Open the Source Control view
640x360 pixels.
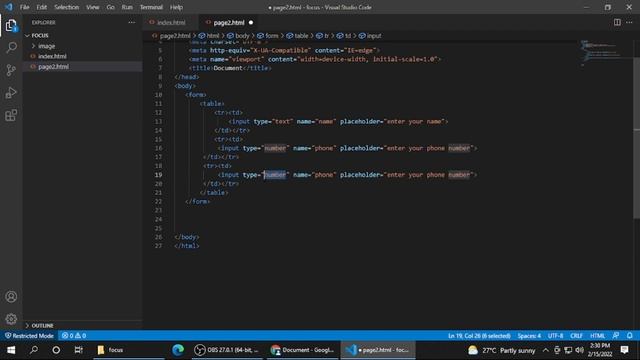coord(11,70)
